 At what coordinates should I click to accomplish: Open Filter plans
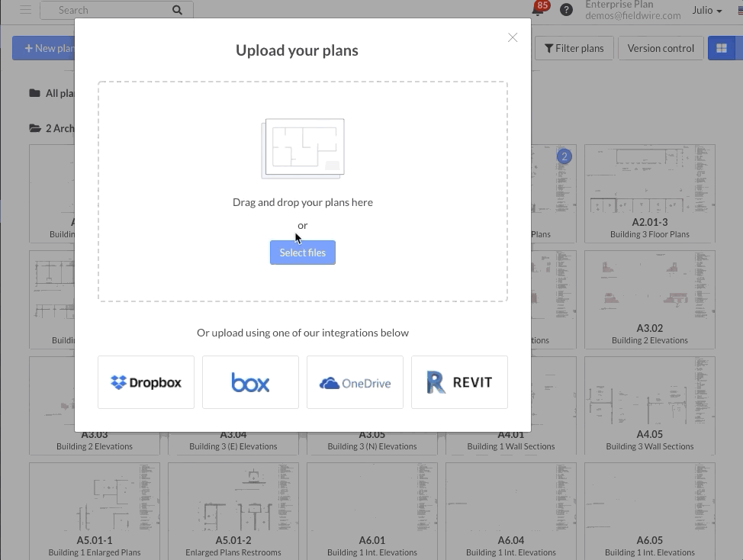[x=574, y=48]
